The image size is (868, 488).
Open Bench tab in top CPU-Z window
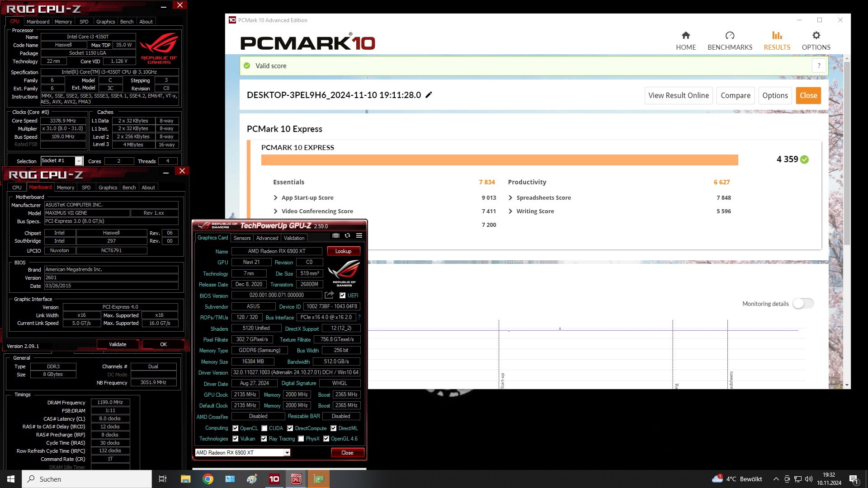tap(127, 22)
